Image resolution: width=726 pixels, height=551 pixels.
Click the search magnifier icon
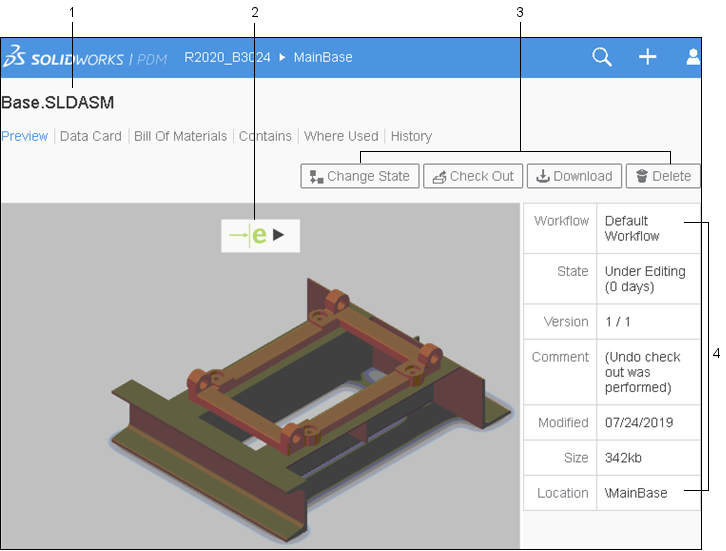pyautogui.click(x=601, y=57)
